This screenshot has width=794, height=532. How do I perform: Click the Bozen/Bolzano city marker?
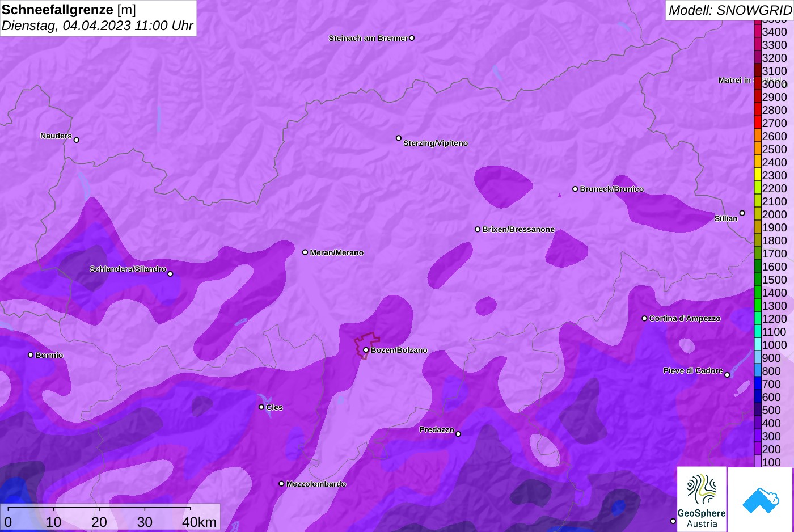[x=366, y=350]
